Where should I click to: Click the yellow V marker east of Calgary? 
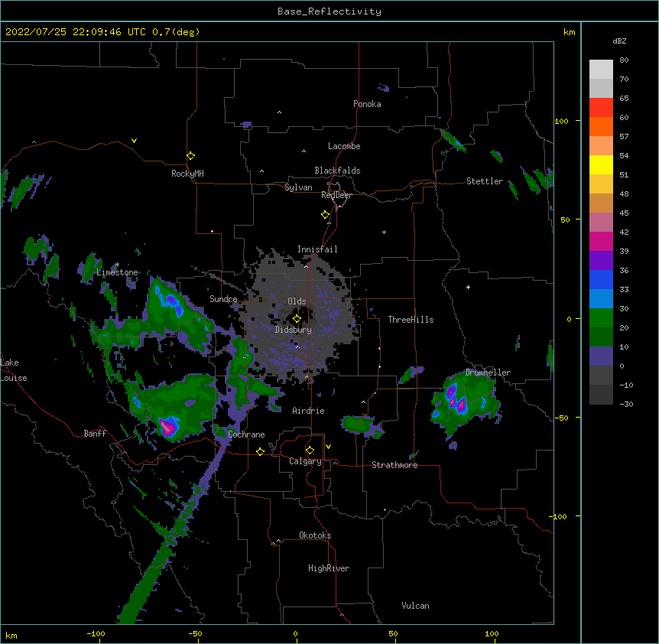tap(328, 447)
